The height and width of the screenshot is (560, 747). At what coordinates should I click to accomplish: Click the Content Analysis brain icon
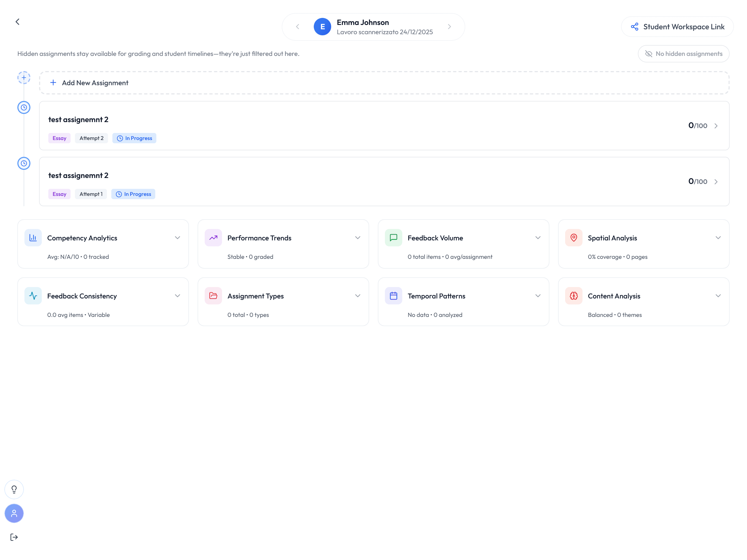[x=574, y=296]
